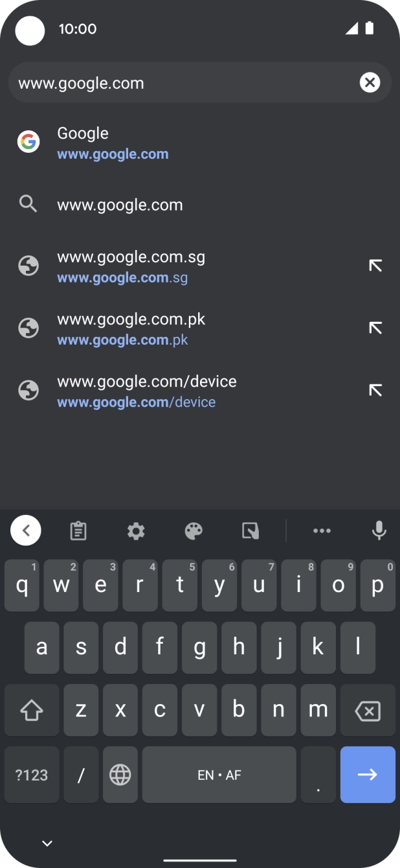Image resolution: width=400 pixels, height=868 pixels.
Task: Tap the EN AF spacebar language switcher
Action: pyautogui.click(x=219, y=775)
